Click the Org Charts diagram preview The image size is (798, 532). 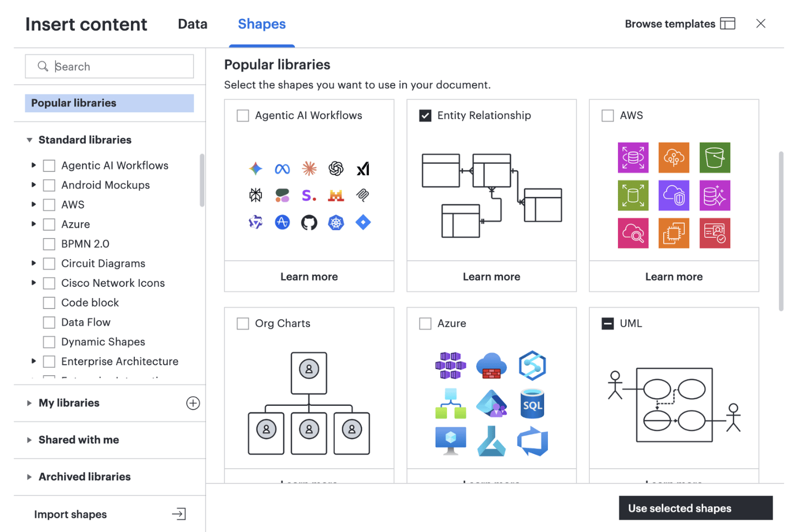click(309, 403)
